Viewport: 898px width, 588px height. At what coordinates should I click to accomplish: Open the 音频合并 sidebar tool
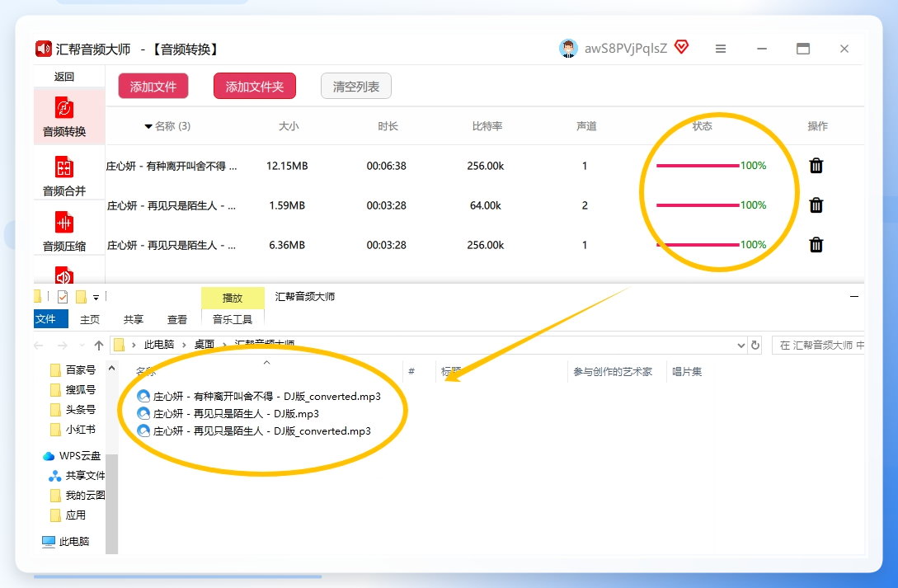coord(64,176)
